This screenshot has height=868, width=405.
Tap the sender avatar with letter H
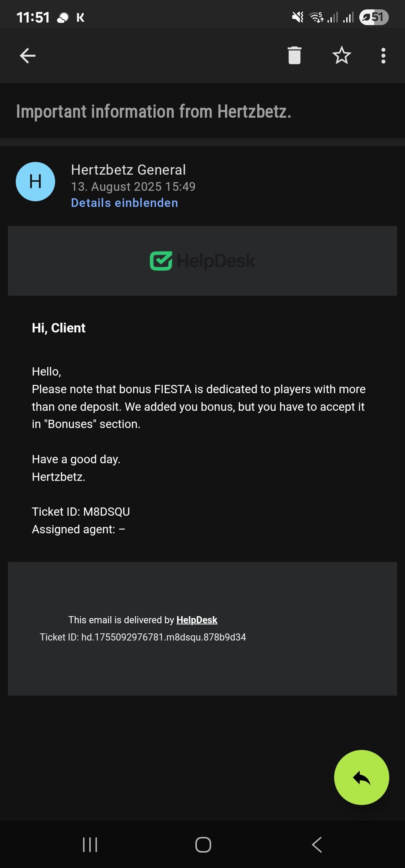point(36,182)
